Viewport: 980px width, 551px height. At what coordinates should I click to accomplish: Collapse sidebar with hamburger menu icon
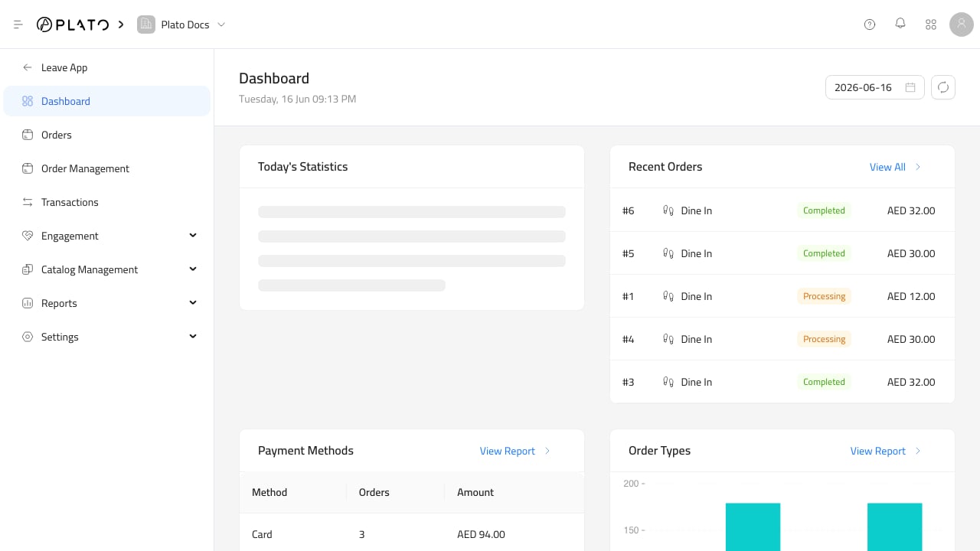point(18,24)
